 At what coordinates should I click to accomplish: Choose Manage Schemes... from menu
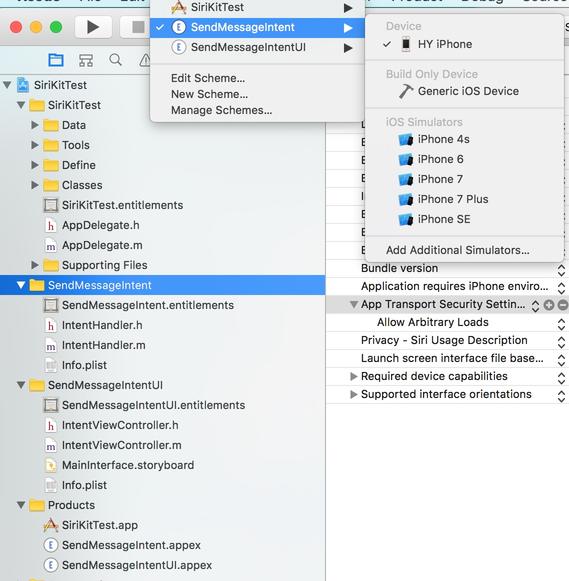[x=221, y=110]
